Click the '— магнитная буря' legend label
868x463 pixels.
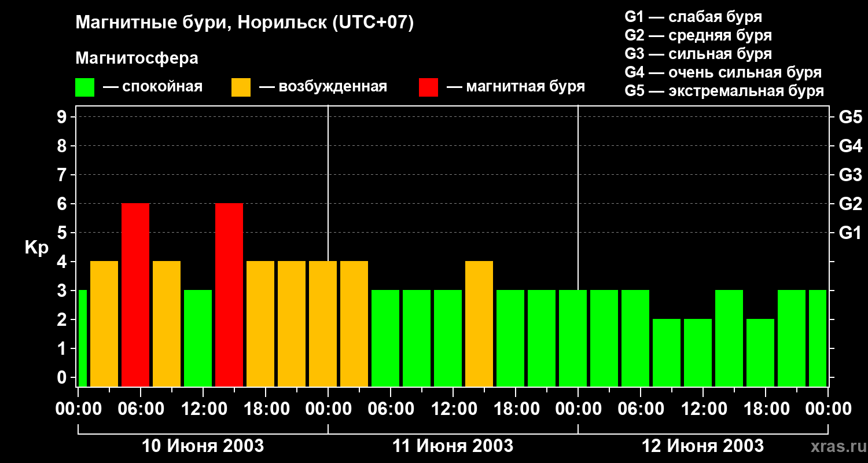coord(516,87)
